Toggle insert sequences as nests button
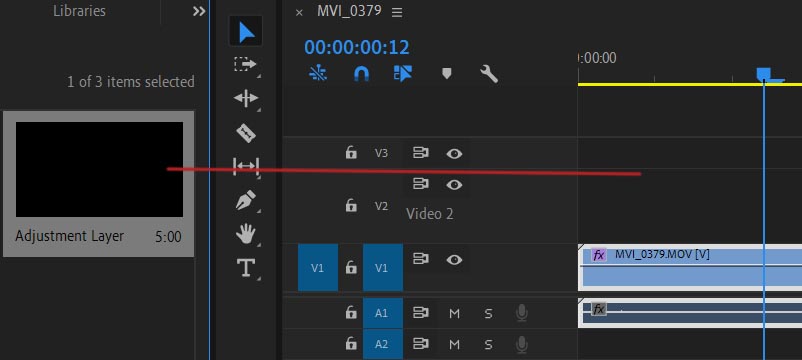802x360 pixels. coord(318,74)
